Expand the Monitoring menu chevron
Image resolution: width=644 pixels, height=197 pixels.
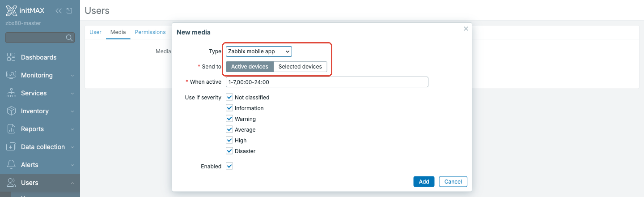click(x=72, y=75)
